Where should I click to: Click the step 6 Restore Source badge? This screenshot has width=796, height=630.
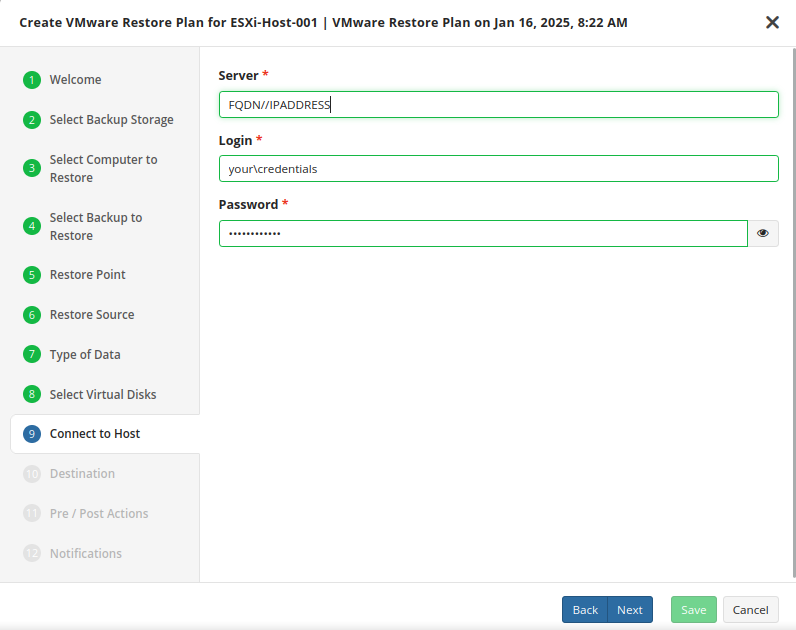[x=32, y=315]
